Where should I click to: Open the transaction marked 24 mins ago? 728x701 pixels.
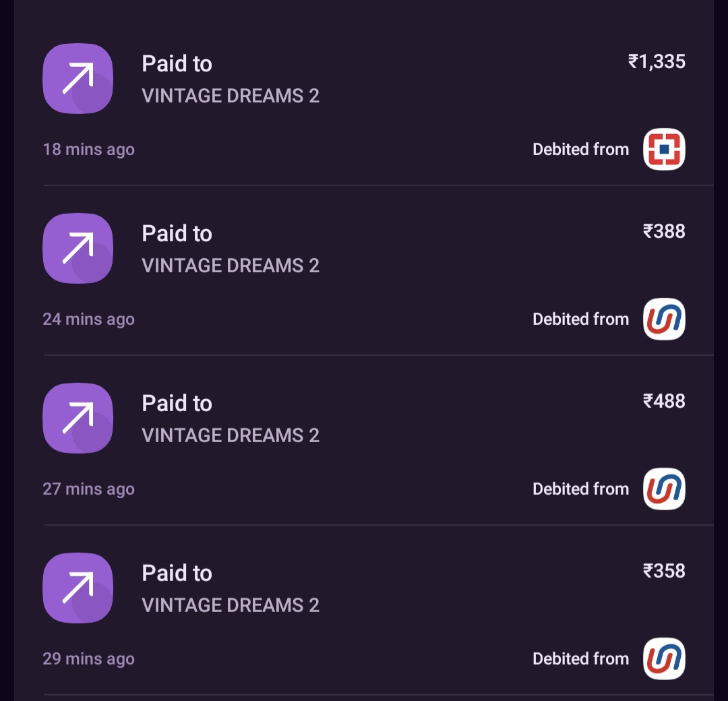tap(88, 319)
